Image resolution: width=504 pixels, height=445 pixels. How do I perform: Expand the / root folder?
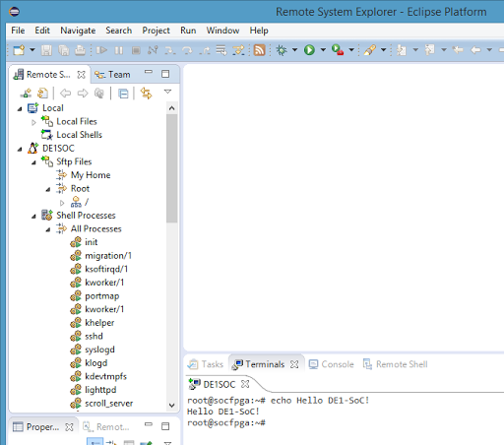62,203
